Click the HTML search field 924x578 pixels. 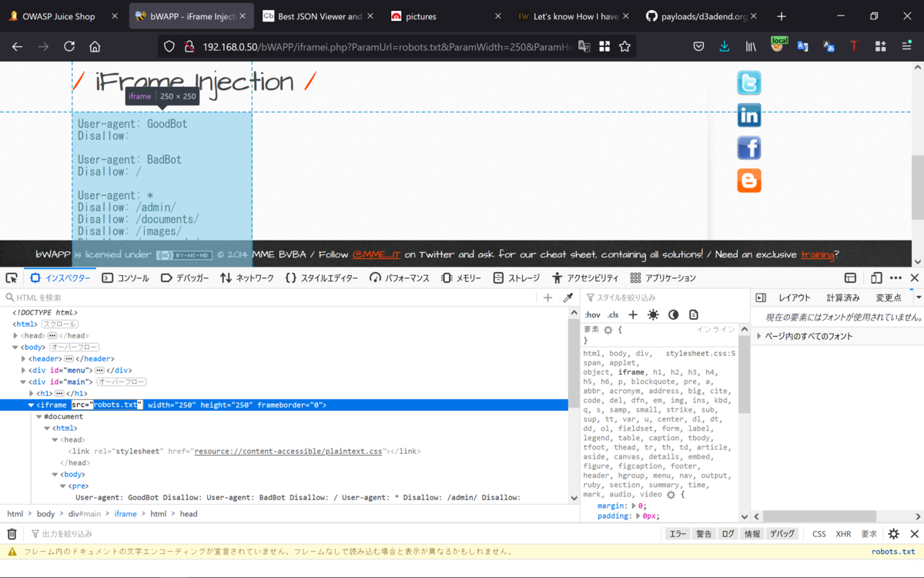click(269, 297)
